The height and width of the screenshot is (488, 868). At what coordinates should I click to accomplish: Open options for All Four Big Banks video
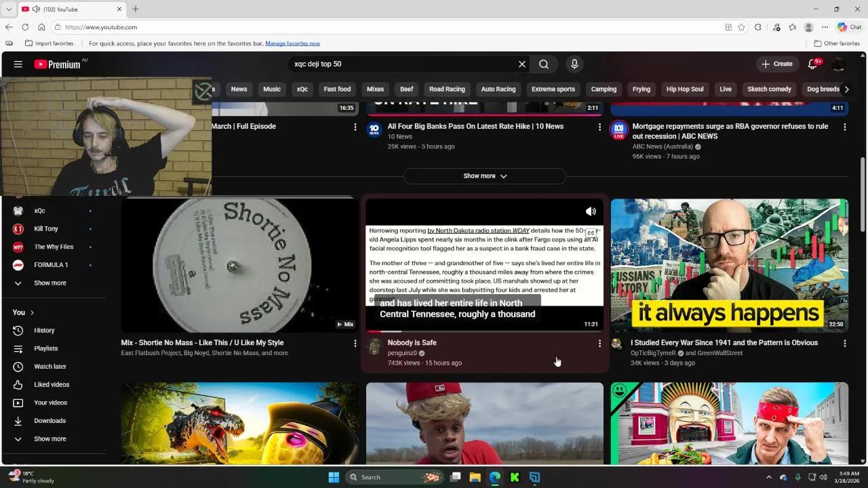click(x=599, y=127)
